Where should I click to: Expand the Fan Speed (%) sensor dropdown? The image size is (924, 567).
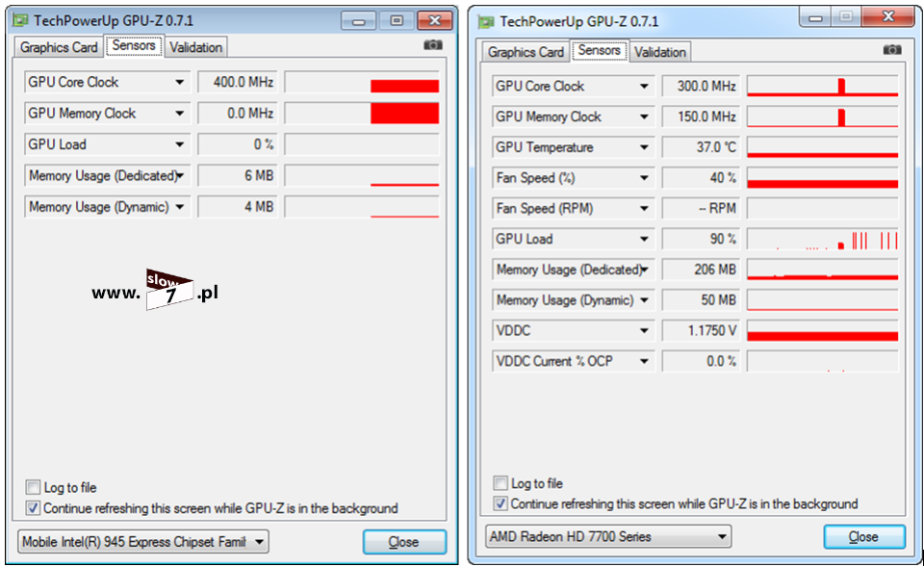point(645,178)
